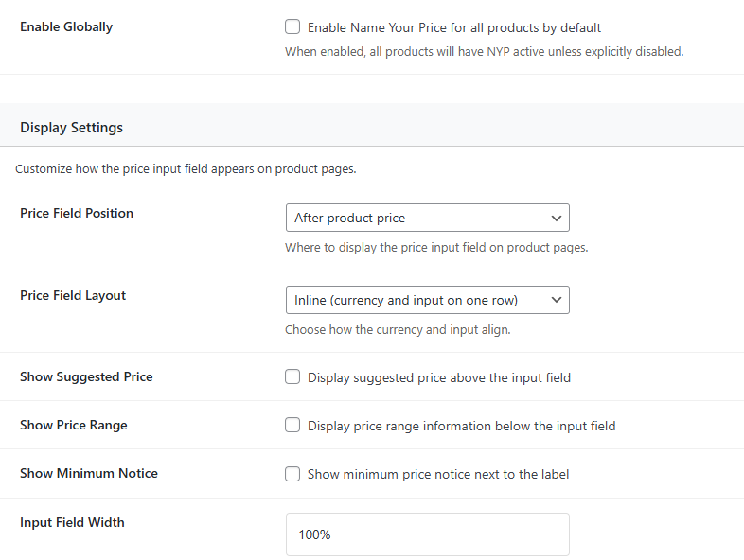Click the 'Input Field Width' row label
The height and width of the screenshot is (560, 744).
(72, 522)
